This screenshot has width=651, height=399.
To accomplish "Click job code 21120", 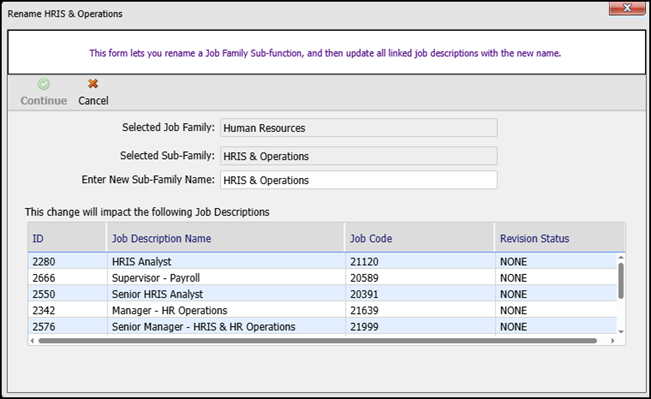I will tap(364, 262).
